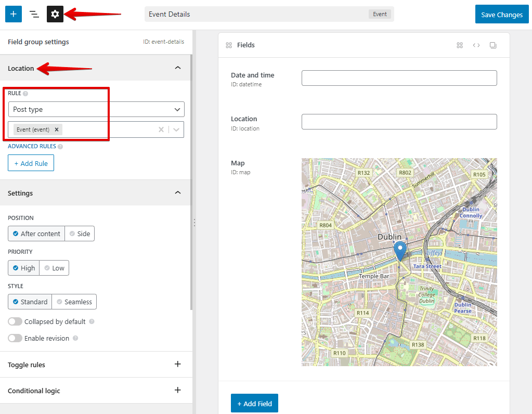Open the code view icon in Fields
532x414 pixels.
click(x=476, y=45)
